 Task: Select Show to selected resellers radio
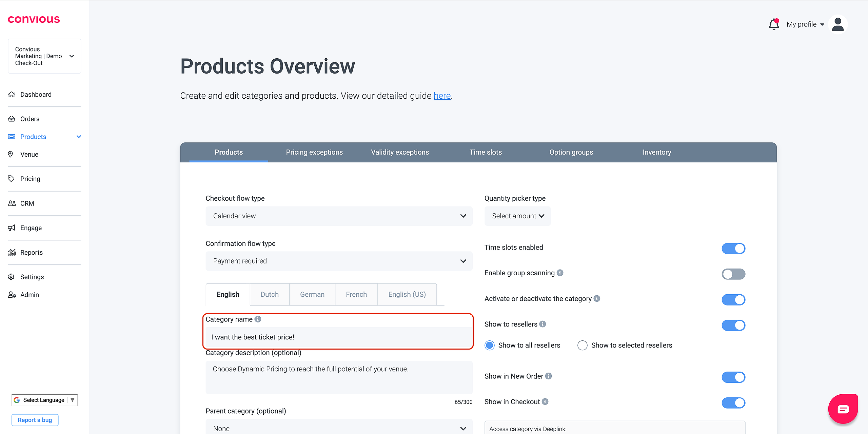tap(582, 345)
